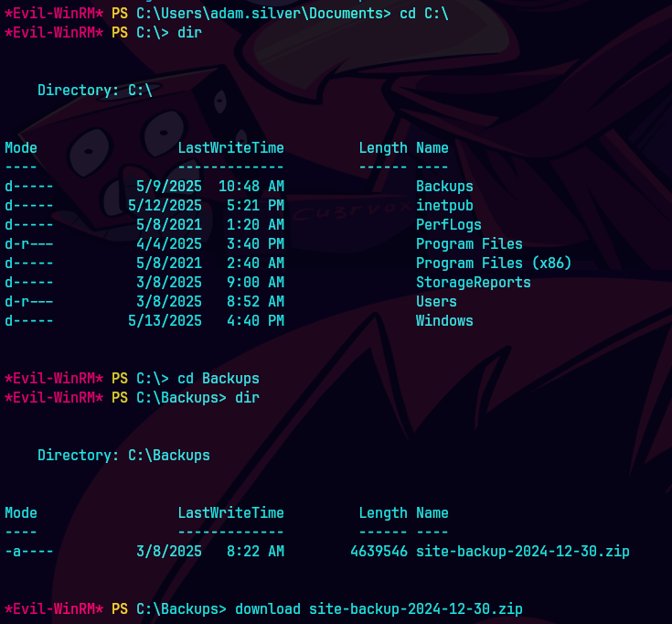This screenshot has width=672, height=624.
Task: Click the 'cd Backups' command text
Action: (x=219, y=379)
